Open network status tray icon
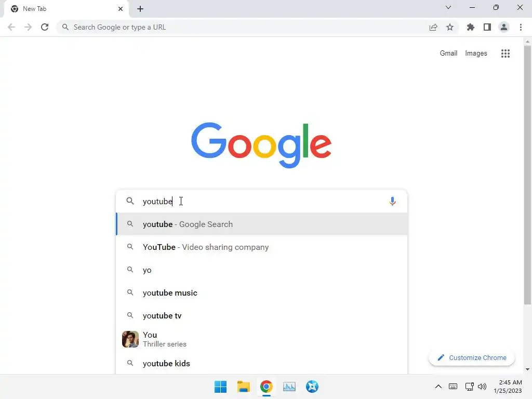This screenshot has height=399, width=532. pyautogui.click(x=470, y=387)
